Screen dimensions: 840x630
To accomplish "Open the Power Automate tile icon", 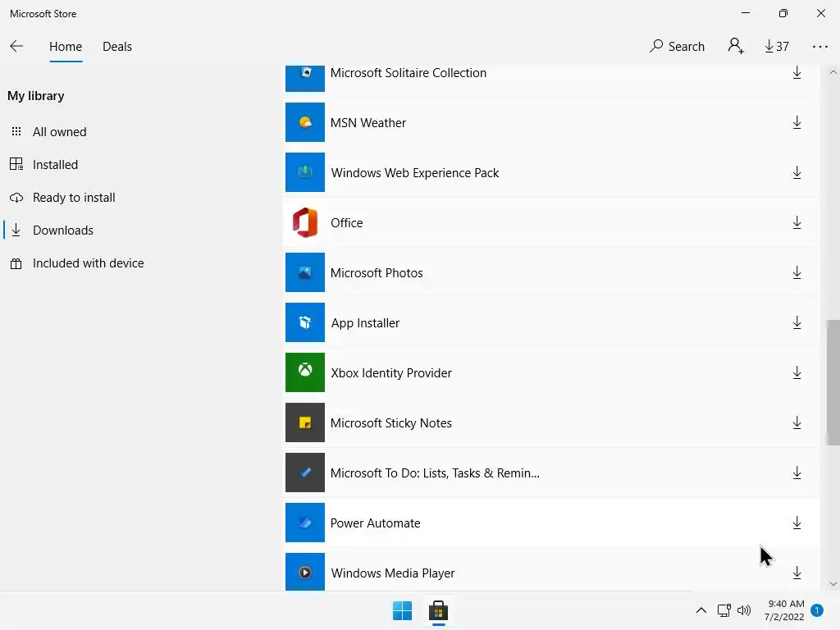I will click(x=305, y=523).
